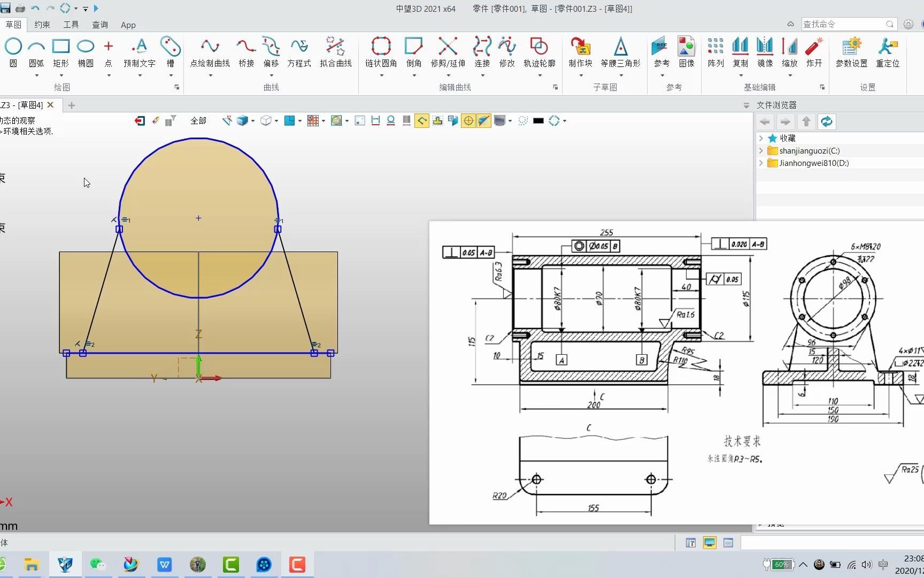Screen dimensions: 924x578
Task: Expand the 圆弧 tool dropdown arrow
Action: pos(36,75)
